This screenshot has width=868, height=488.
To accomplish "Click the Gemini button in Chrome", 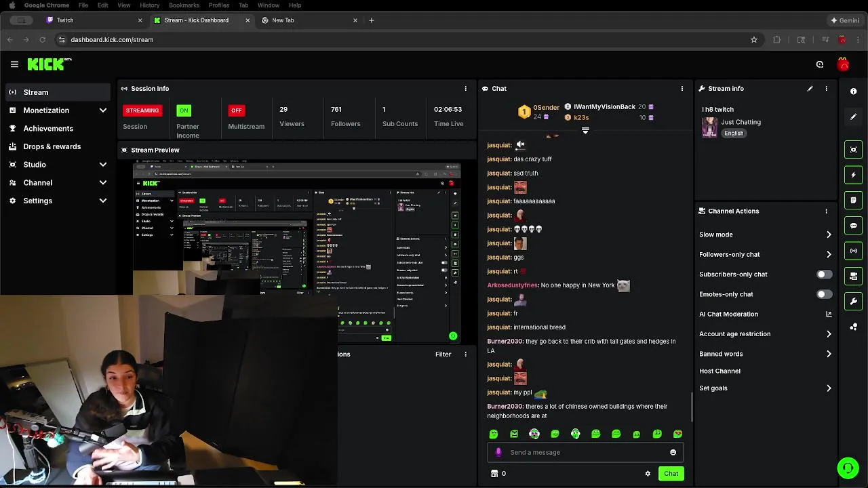I will coord(844,20).
